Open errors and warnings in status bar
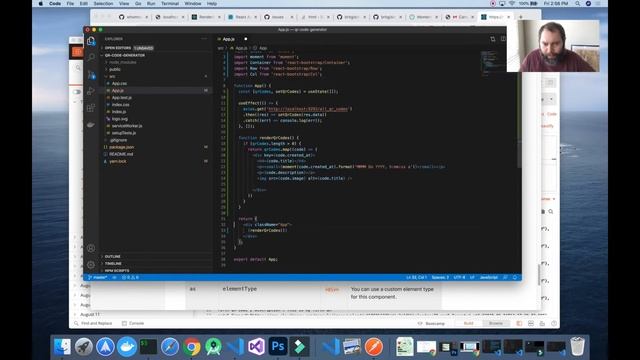This screenshot has height=360, width=640. coord(130,278)
